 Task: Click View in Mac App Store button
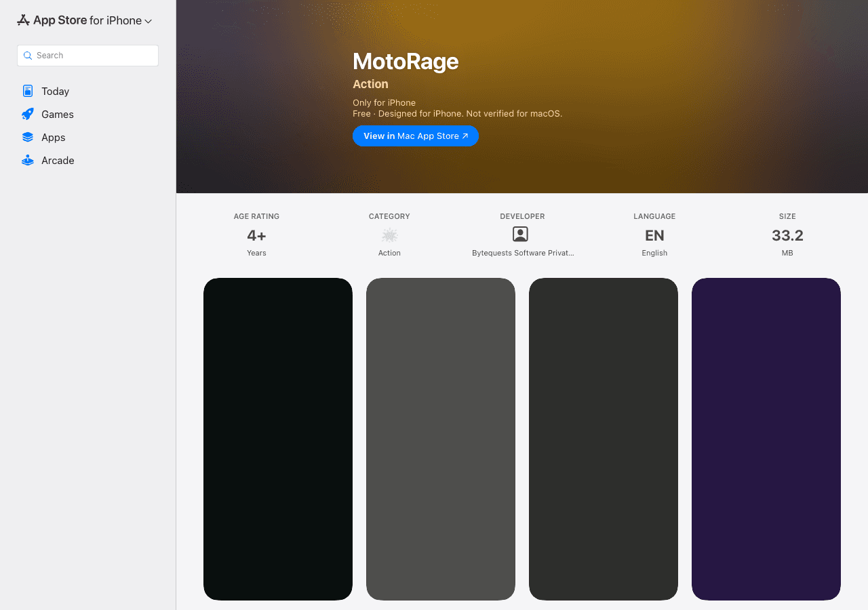click(x=416, y=136)
